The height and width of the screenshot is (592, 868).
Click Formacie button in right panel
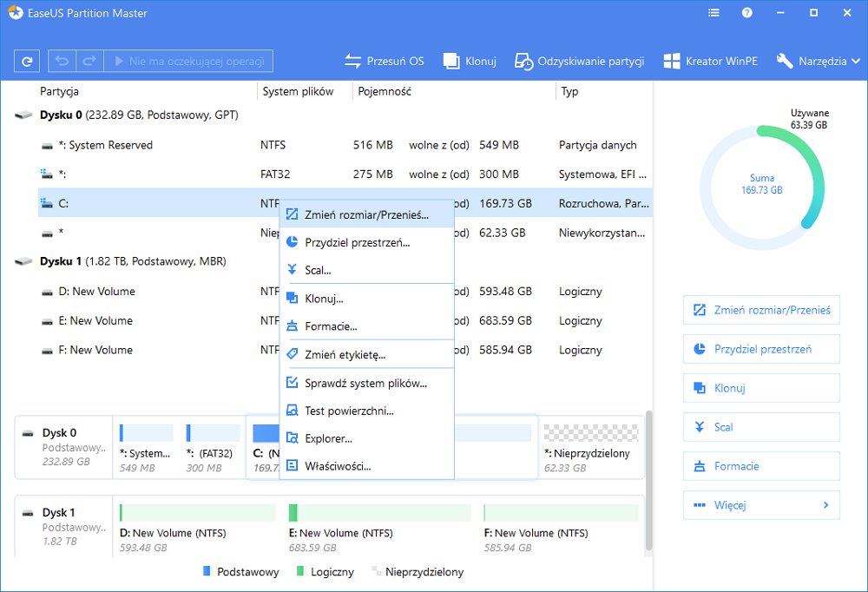[761, 466]
